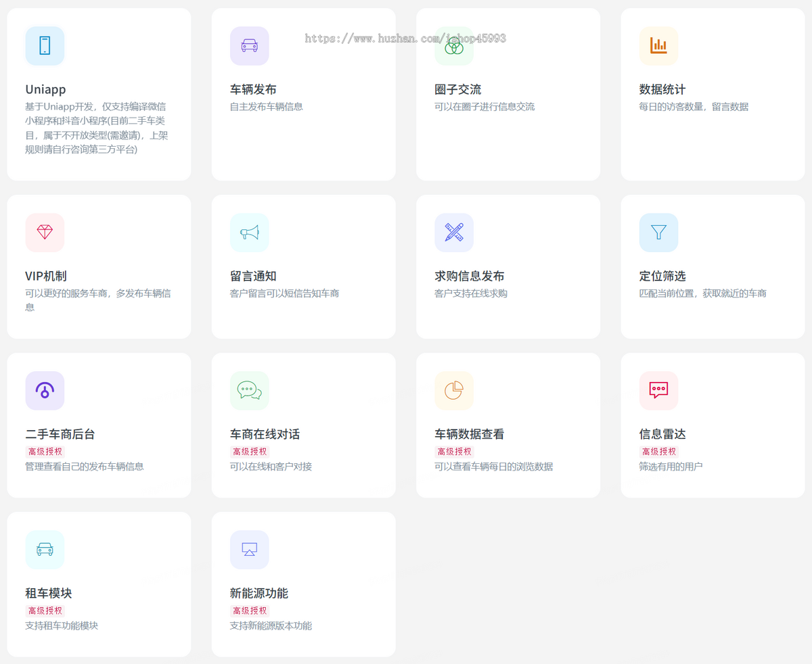Click the text 匹配当前位置，获取就近的车商

(702, 293)
